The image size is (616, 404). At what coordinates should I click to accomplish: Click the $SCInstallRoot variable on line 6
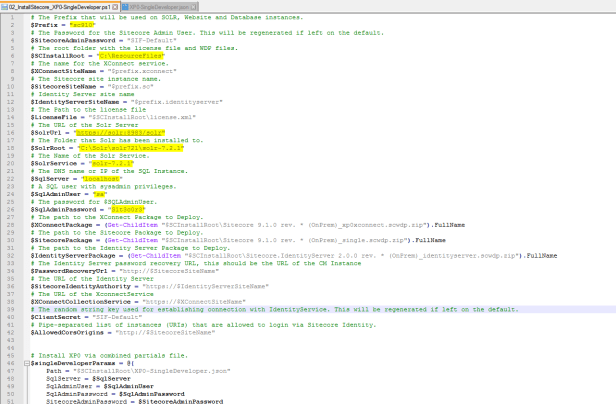57,56
